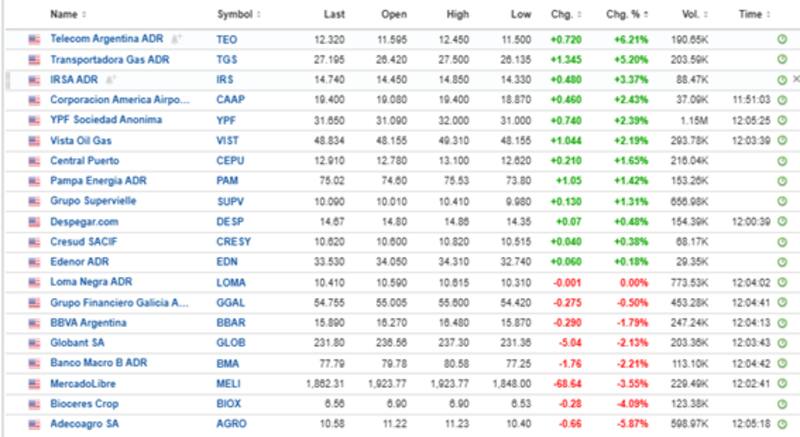Click the US flag beside MercadoLibre
The image size is (800, 437).
pyautogui.click(x=35, y=383)
